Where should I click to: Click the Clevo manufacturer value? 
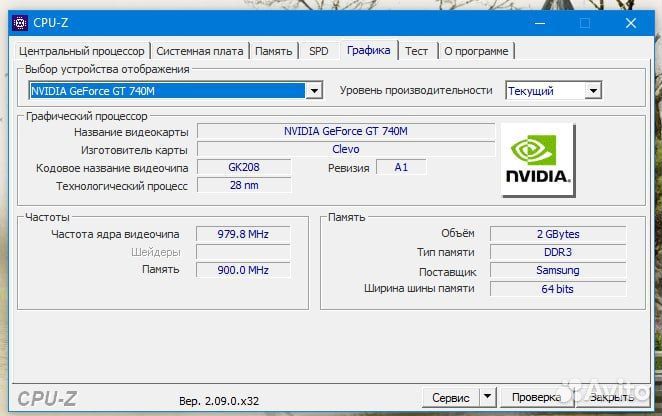coord(346,149)
